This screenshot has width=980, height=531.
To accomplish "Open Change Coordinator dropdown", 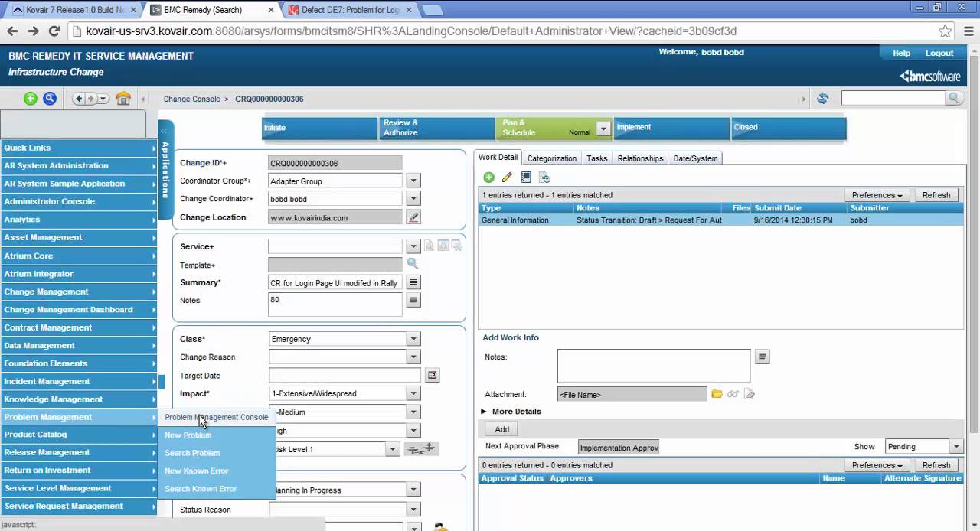I will [x=413, y=199].
